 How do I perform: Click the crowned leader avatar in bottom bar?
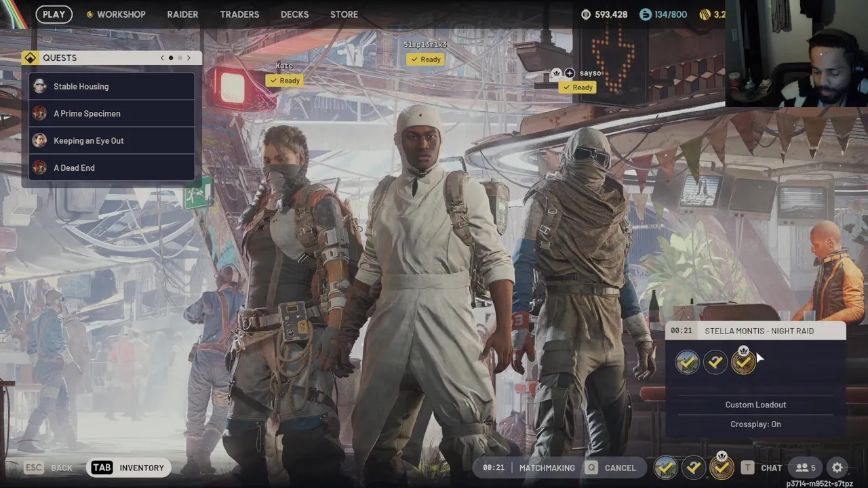click(722, 466)
